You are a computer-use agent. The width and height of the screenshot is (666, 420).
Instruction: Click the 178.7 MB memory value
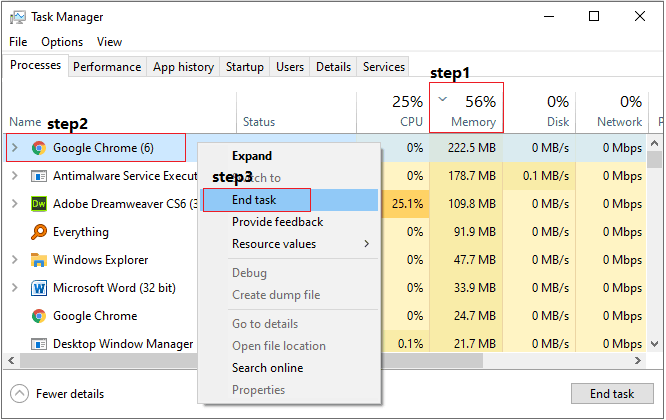pos(472,176)
